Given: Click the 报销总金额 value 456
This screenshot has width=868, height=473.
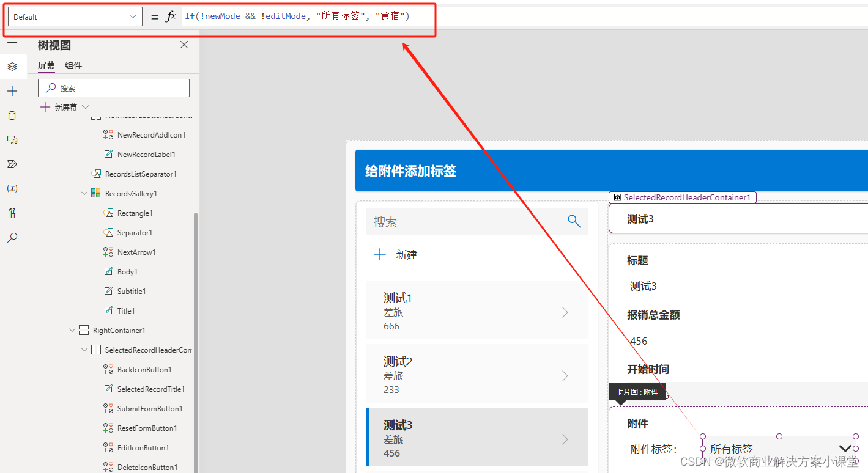Looking at the screenshot, I should [x=639, y=341].
